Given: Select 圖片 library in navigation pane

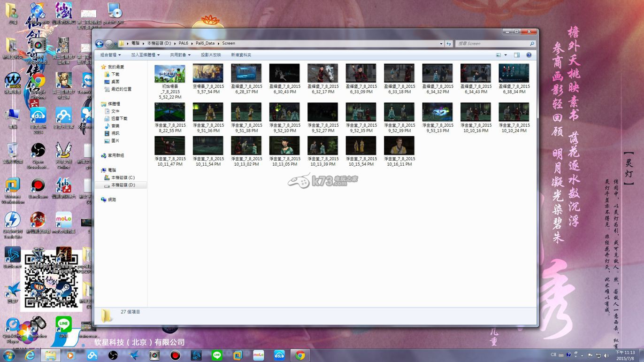Looking at the screenshot, I should [x=112, y=141].
